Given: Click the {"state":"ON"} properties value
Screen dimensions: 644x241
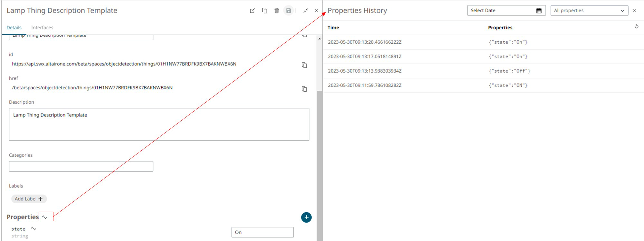Looking at the screenshot, I should click(x=508, y=85).
